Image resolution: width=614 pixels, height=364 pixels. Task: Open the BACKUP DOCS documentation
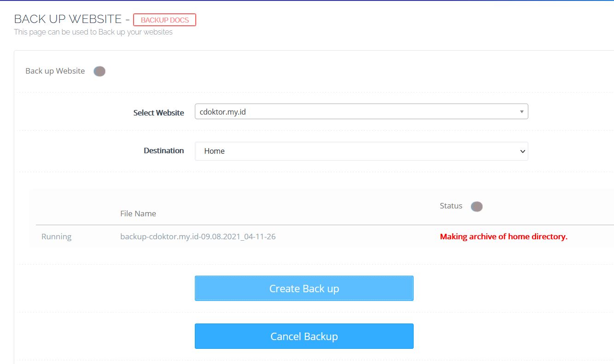coord(164,19)
